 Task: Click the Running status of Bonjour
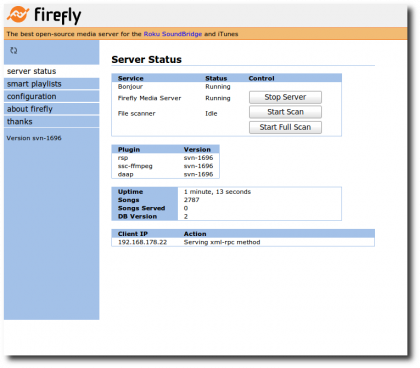[218, 87]
